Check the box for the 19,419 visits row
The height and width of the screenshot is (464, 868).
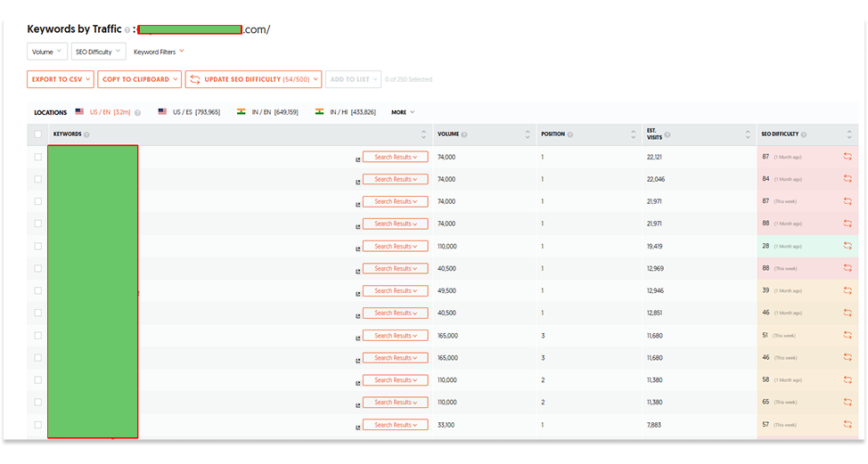point(37,246)
